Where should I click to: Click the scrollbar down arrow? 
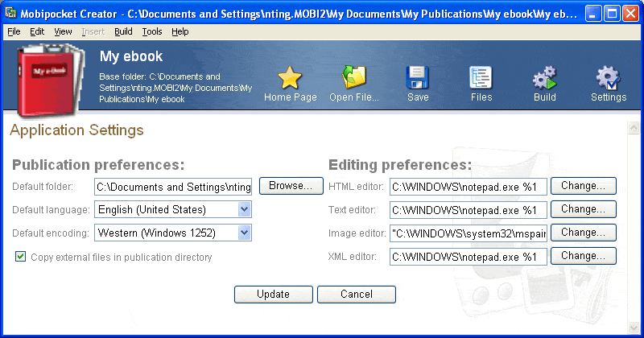coord(634,328)
